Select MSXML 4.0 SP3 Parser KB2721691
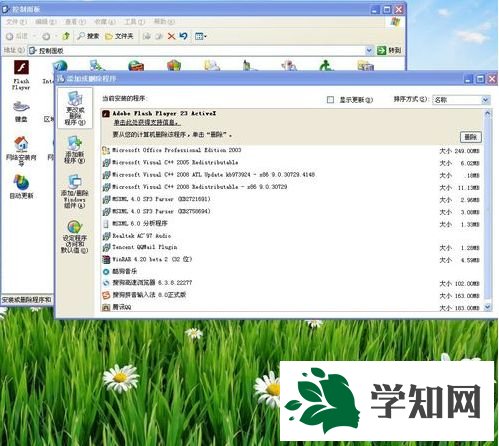 coord(291,199)
